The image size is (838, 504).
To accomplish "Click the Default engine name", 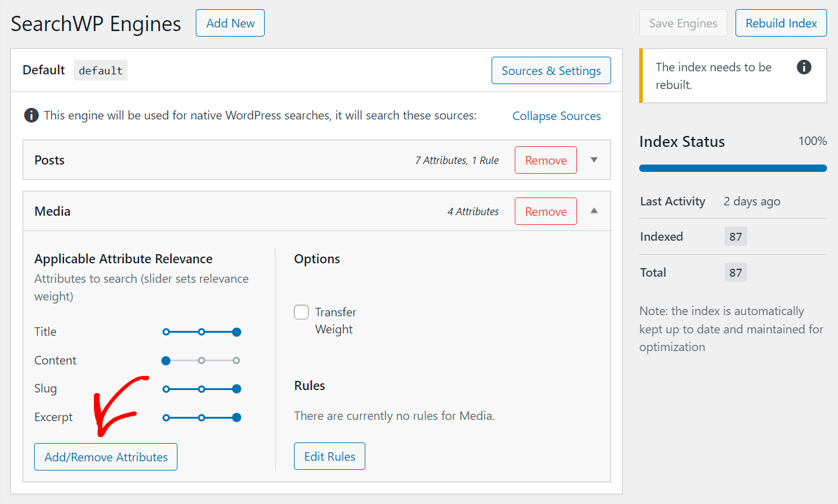I will pyautogui.click(x=43, y=70).
